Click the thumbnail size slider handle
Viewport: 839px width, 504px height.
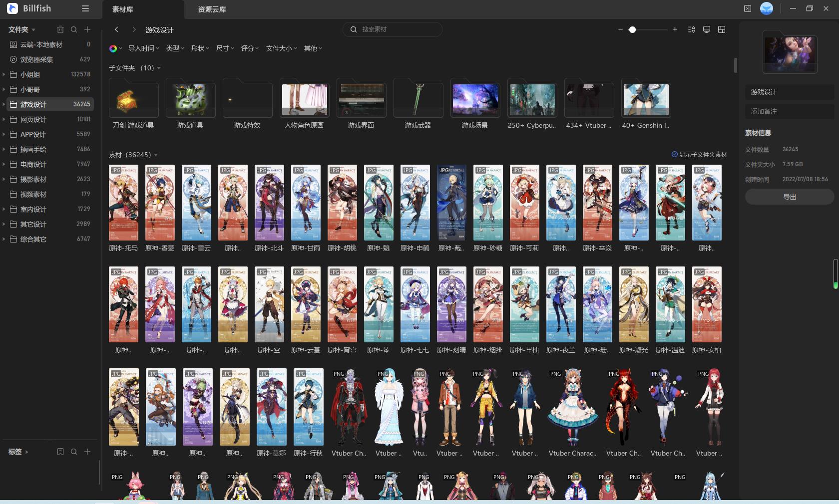click(x=632, y=29)
